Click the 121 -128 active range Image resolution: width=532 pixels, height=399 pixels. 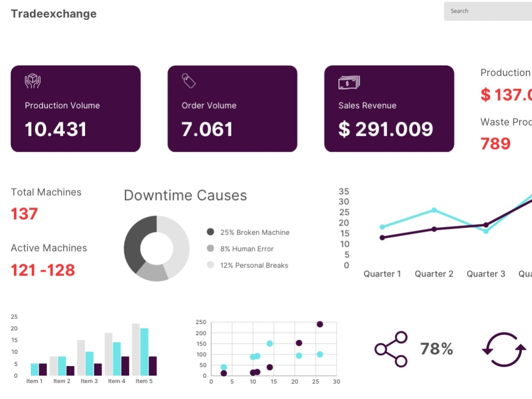43,270
